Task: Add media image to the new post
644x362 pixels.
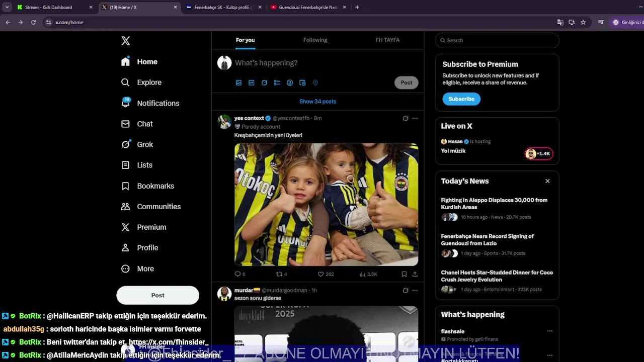Action: pos(238,83)
